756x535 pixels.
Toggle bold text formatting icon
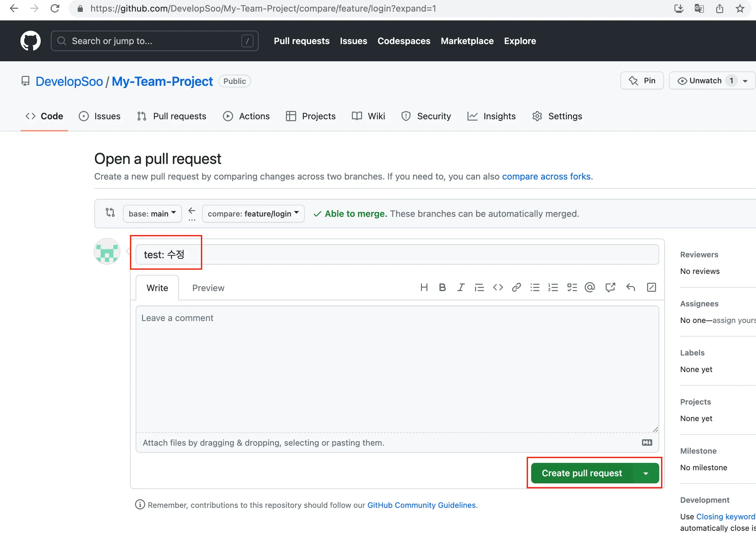442,287
